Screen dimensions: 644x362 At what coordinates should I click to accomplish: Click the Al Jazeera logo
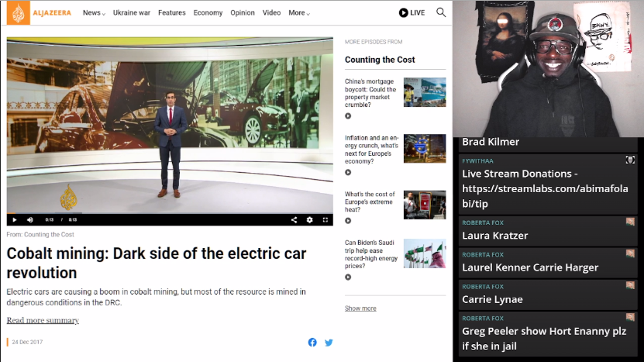click(x=40, y=12)
